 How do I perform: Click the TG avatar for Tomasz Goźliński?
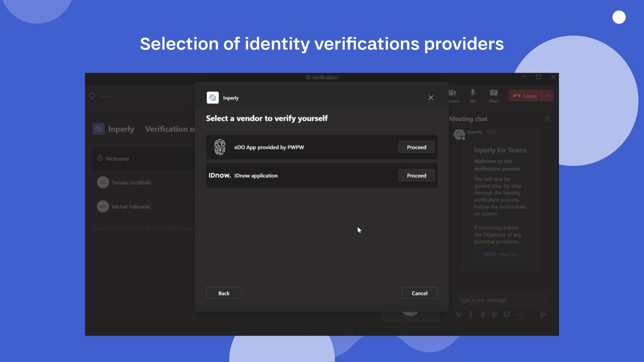click(x=103, y=182)
